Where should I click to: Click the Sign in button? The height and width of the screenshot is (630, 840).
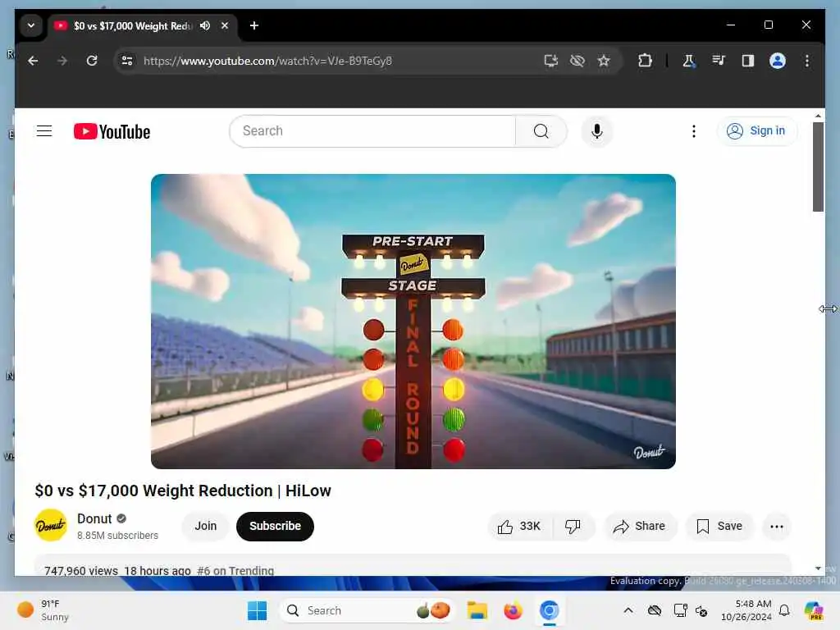(756, 130)
